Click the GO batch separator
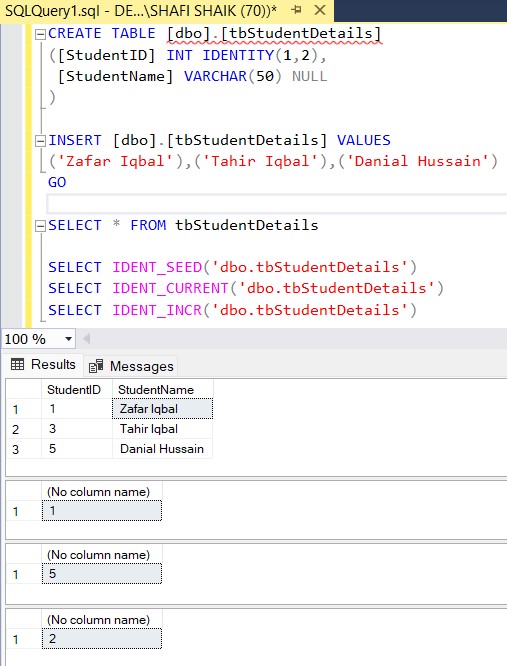 [x=57, y=183]
